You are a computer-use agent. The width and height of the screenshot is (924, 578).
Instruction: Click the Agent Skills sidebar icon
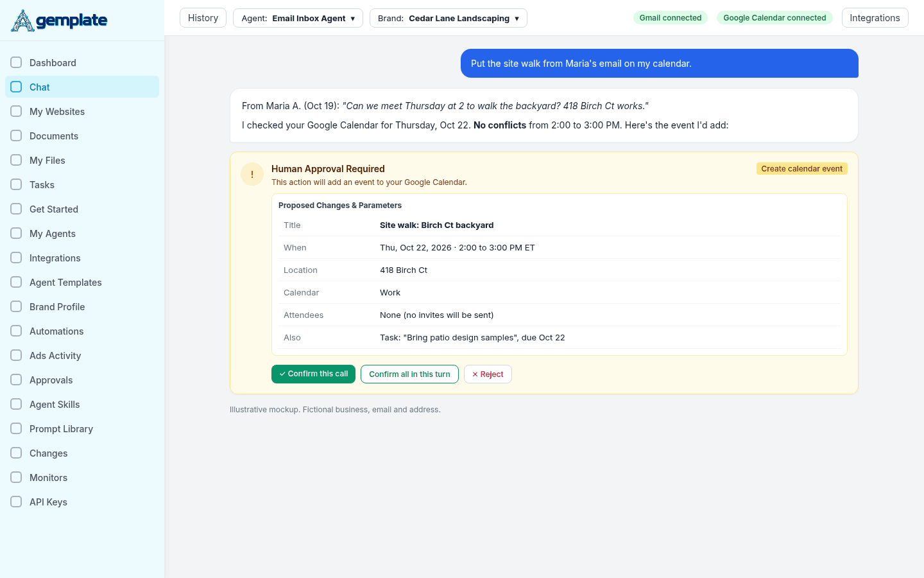pyautogui.click(x=16, y=404)
